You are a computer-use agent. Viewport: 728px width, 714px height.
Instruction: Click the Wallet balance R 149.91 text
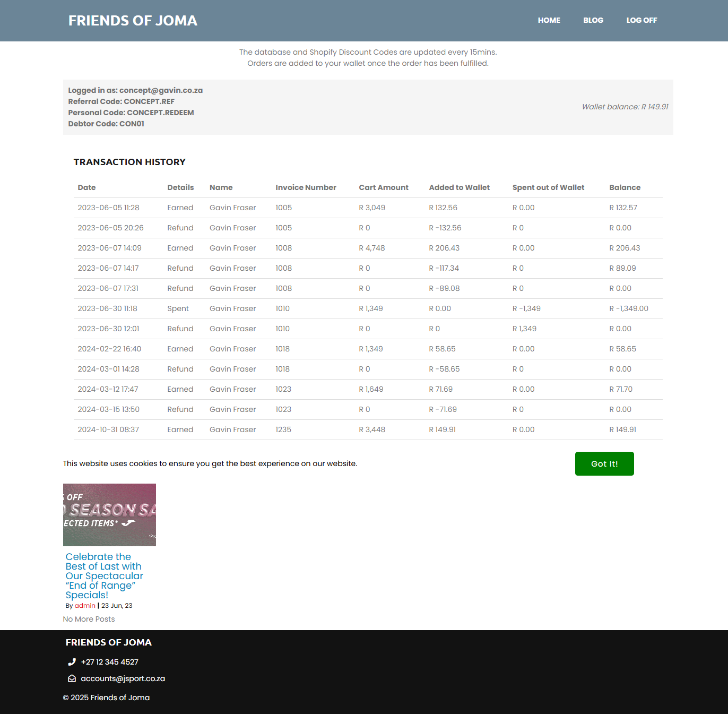tap(625, 107)
